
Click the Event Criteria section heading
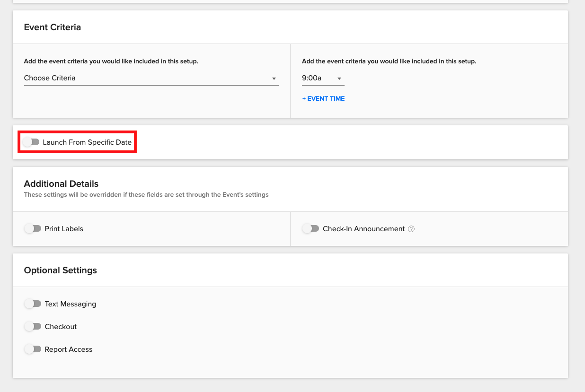(x=53, y=27)
